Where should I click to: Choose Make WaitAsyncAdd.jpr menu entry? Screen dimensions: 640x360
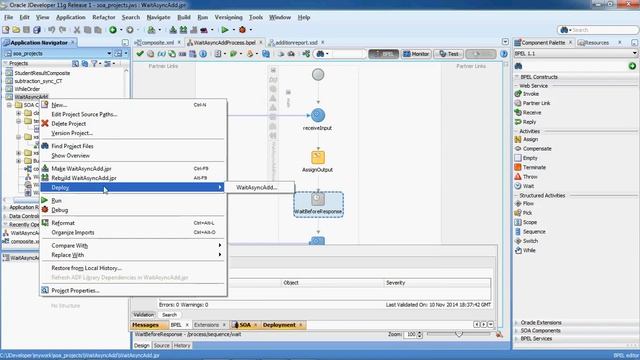(x=133, y=169)
